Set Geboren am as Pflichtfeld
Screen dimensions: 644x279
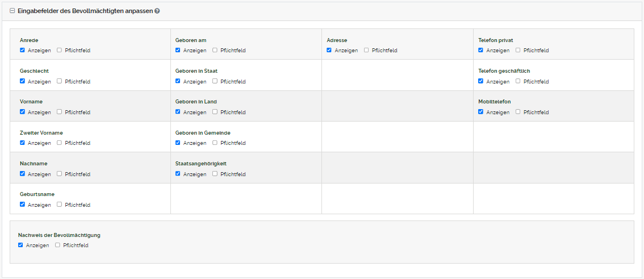tap(215, 50)
